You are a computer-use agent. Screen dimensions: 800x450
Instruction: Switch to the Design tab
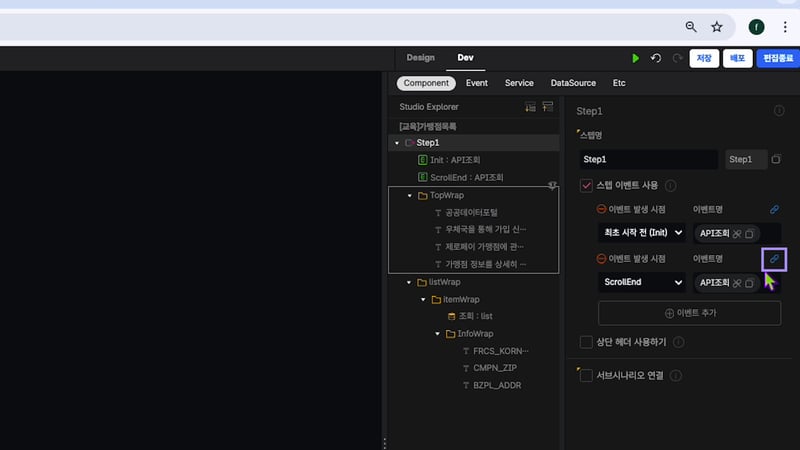(x=420, y=58)
